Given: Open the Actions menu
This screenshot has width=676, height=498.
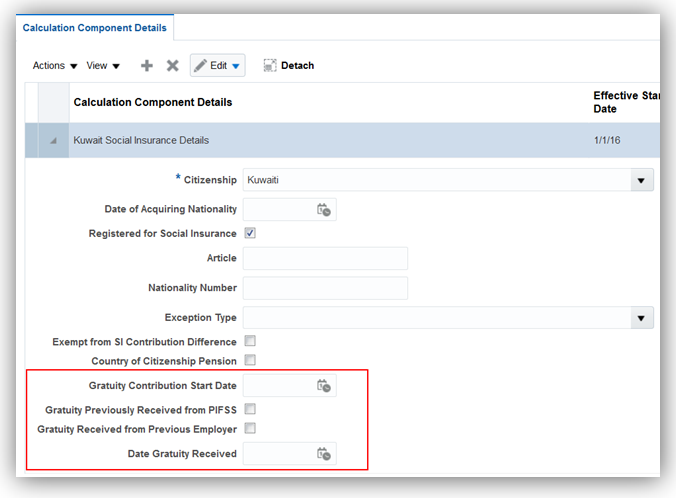Looking at the screenshot, I should (55, 66).
